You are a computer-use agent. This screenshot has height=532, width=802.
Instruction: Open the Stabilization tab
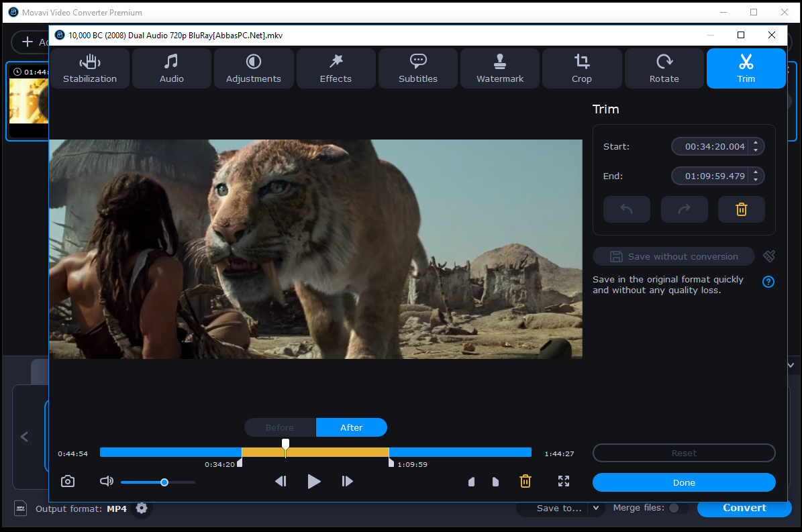(x=90, y=68)
